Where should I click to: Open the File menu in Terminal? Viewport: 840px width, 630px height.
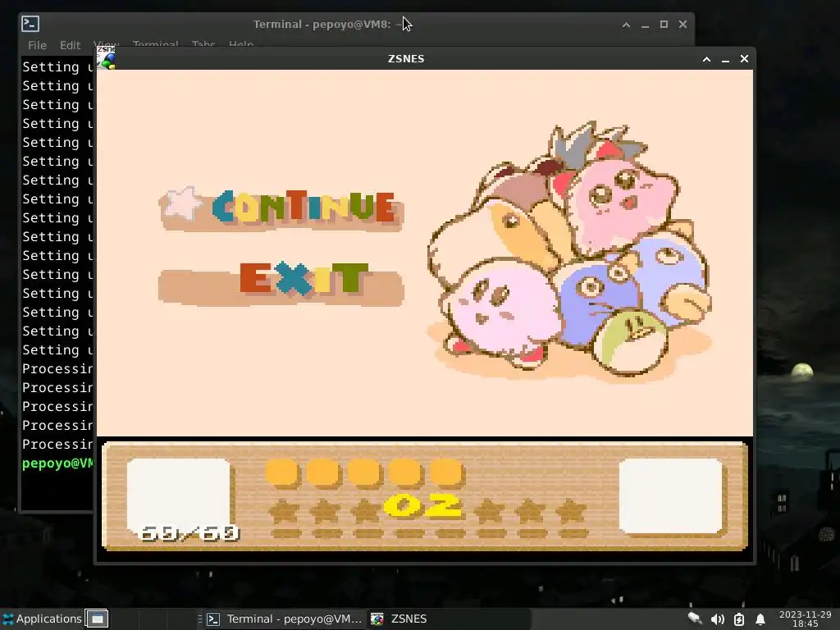(37, 45)
